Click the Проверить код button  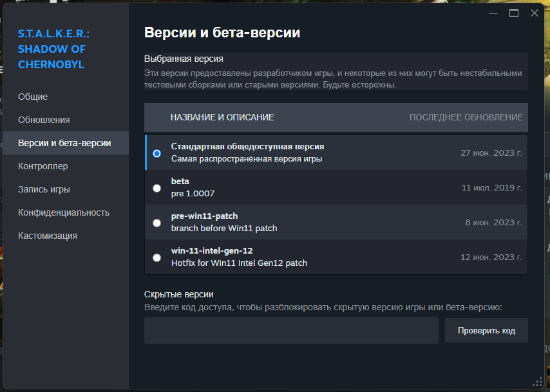(486, 330)
